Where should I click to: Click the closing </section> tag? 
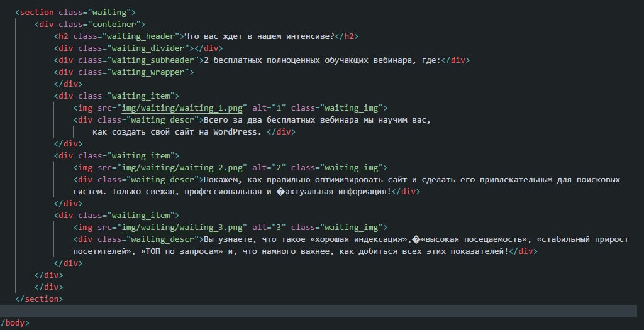tap(39, 299)
